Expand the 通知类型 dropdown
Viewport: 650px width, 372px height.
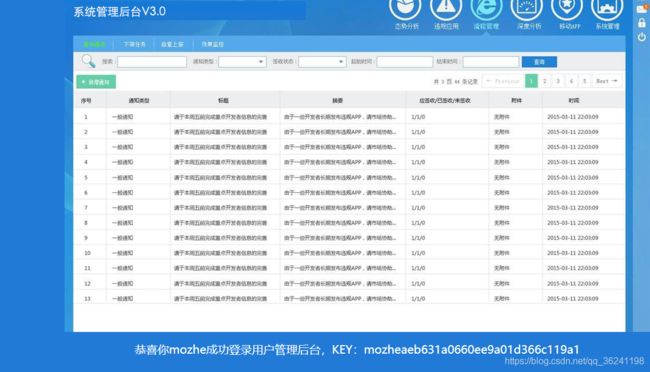coord(242,62)
